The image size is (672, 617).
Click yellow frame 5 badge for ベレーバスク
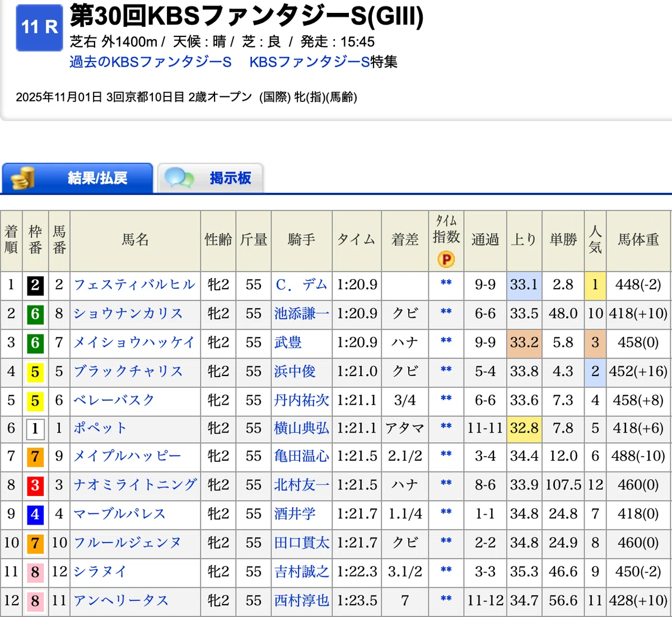coord(35,401)
